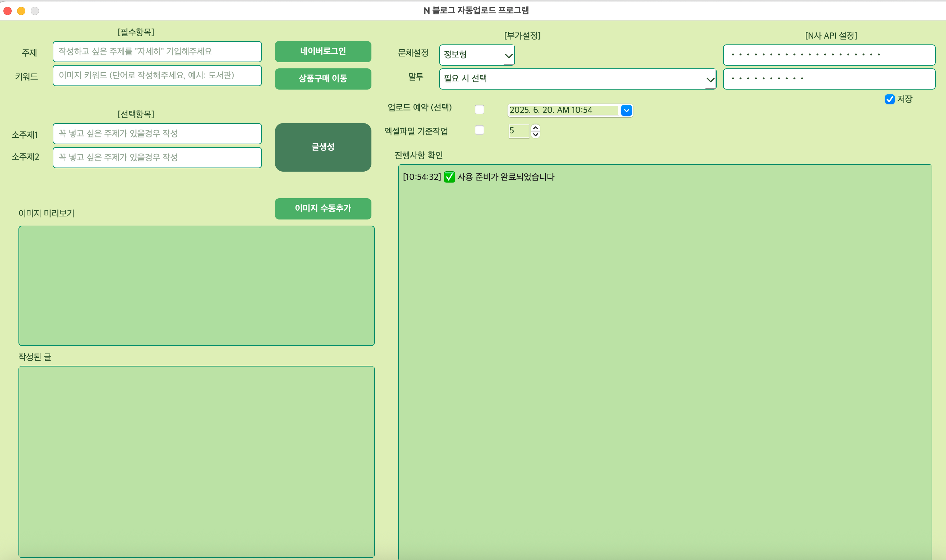Close the window with red button

[x=8, y=11]
